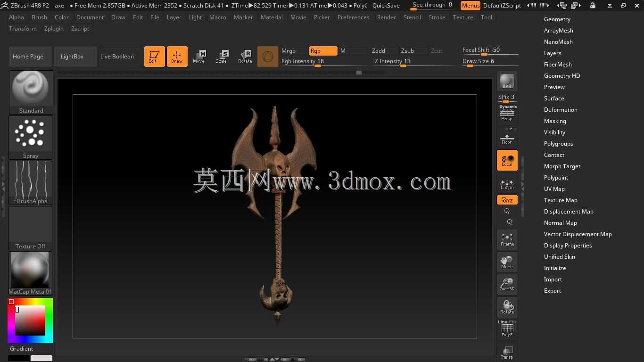Enable Zsub sculpting mode
644x362 pixels.
(413, 51)
